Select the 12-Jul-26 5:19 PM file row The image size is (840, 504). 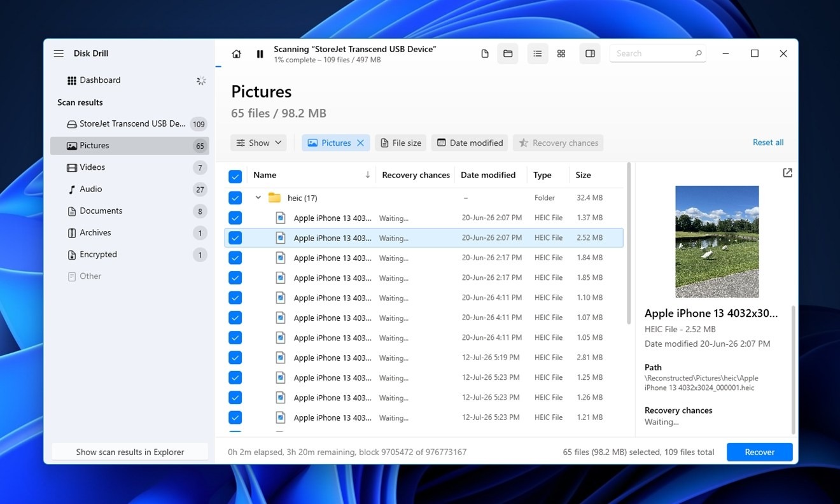pos(424,358)
